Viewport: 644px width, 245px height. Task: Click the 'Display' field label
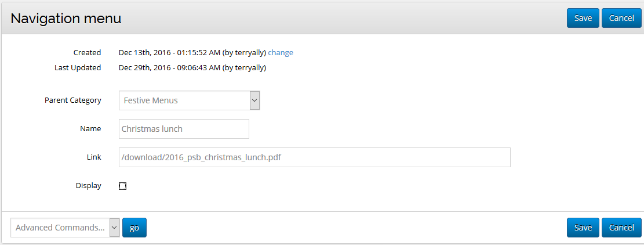pos(88,186)
